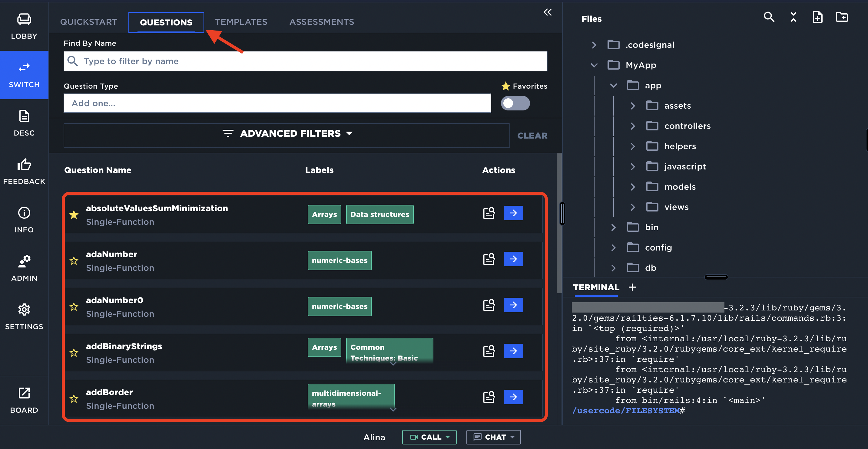Switch to addBorder with arrow button
This screenshot has width=868, height=449.
[x=514, y=397]
